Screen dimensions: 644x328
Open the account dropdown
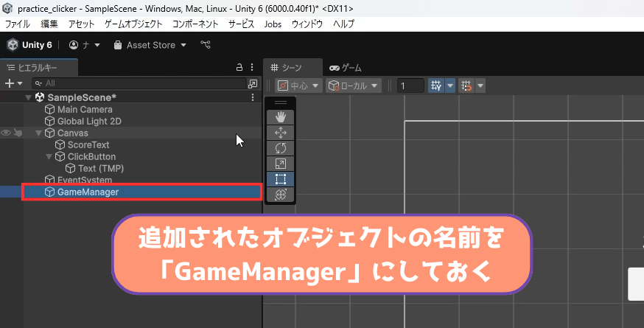(85, 45)
